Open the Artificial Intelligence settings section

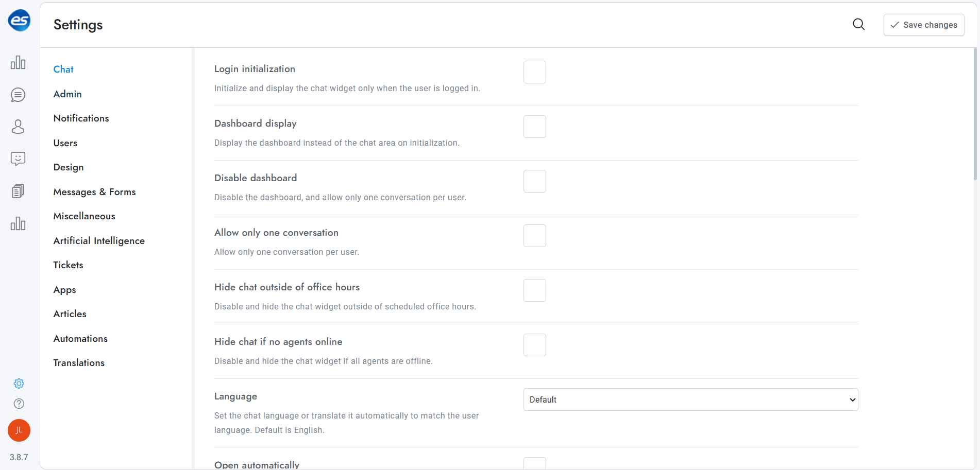[98, 240]
